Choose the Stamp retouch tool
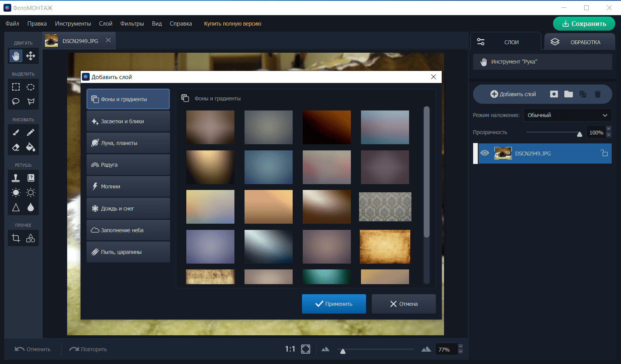Viewport: 621px width, 364px height. [x=16, y=178]
